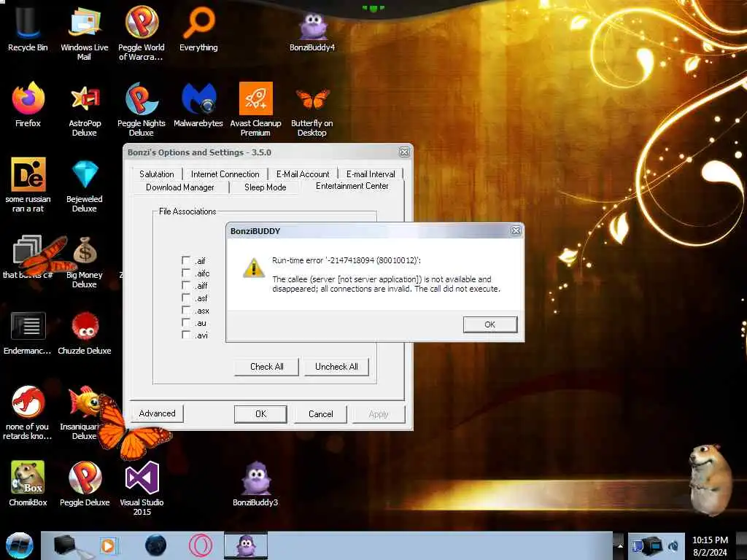Click OK in Bonzi's Options window
Image resolution: width=747 pixels, height=560 pixels.
260,414
